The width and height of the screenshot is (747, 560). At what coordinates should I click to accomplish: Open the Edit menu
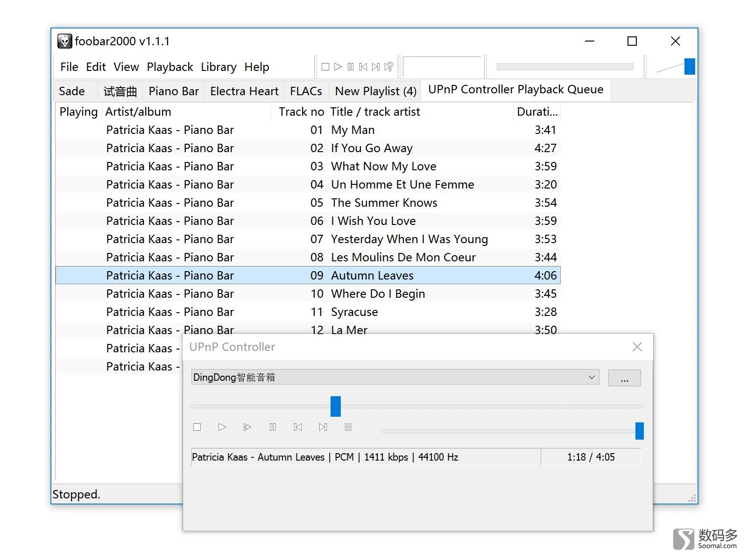pyautogui.click(x=96, y=67)
